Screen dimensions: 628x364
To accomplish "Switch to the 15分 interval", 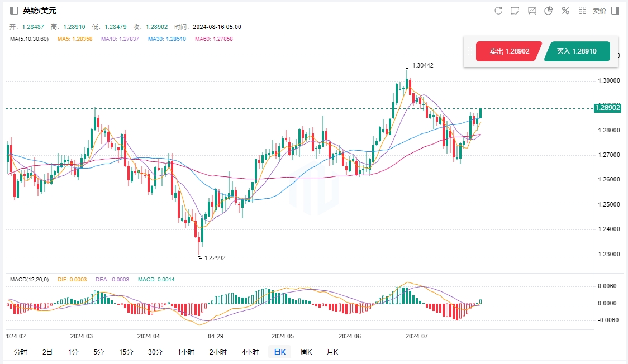I will [x=126, y=352].
